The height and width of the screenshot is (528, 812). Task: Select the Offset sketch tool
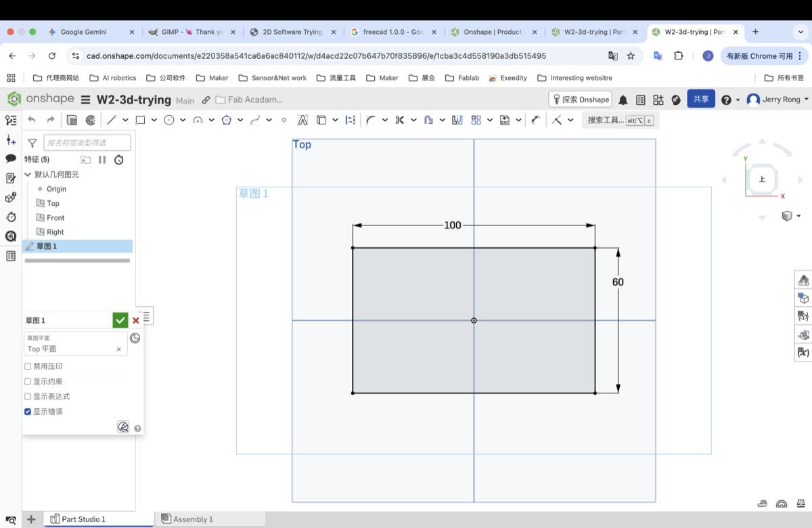click(428, 120)
